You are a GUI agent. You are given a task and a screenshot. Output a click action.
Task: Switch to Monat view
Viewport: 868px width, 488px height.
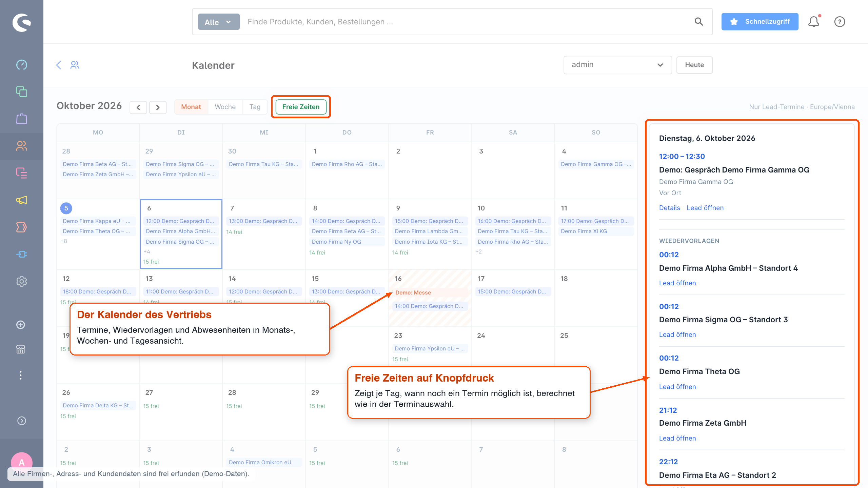(191, 107)
